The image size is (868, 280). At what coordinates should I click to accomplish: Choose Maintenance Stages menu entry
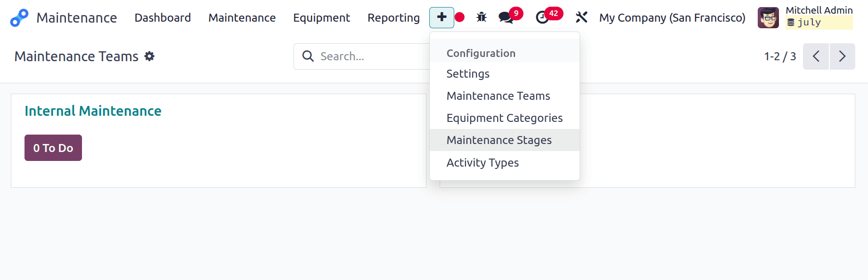click(x=505, y=140)
